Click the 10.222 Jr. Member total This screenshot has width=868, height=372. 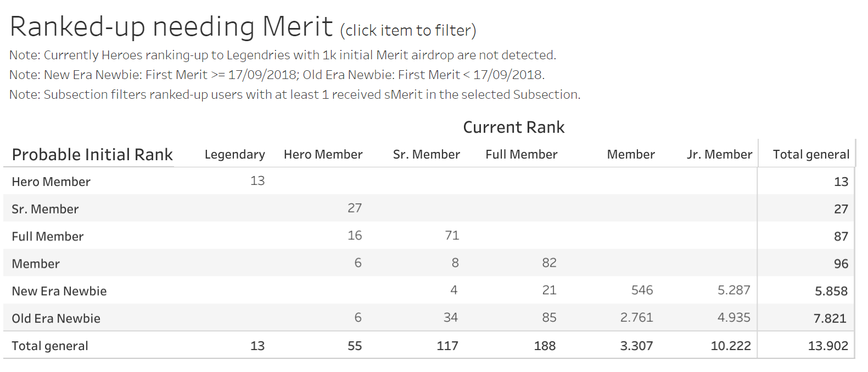730,346
